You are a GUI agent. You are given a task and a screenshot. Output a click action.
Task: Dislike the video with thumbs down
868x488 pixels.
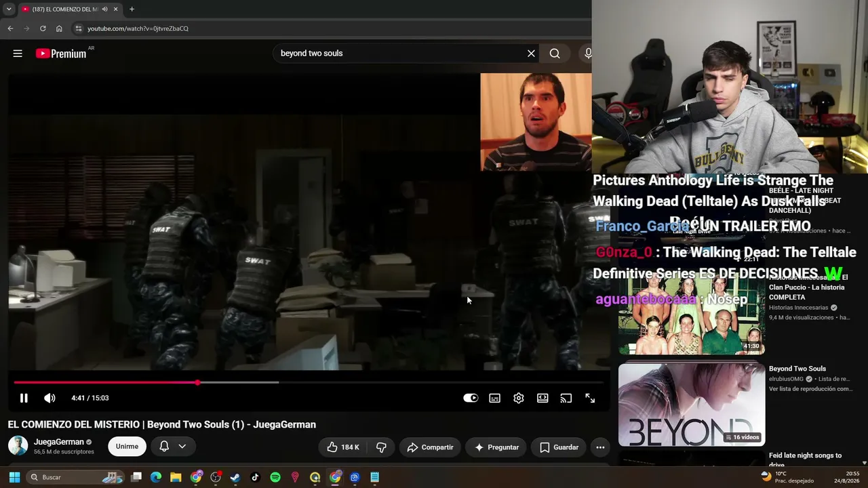click(x=381, y=447)
